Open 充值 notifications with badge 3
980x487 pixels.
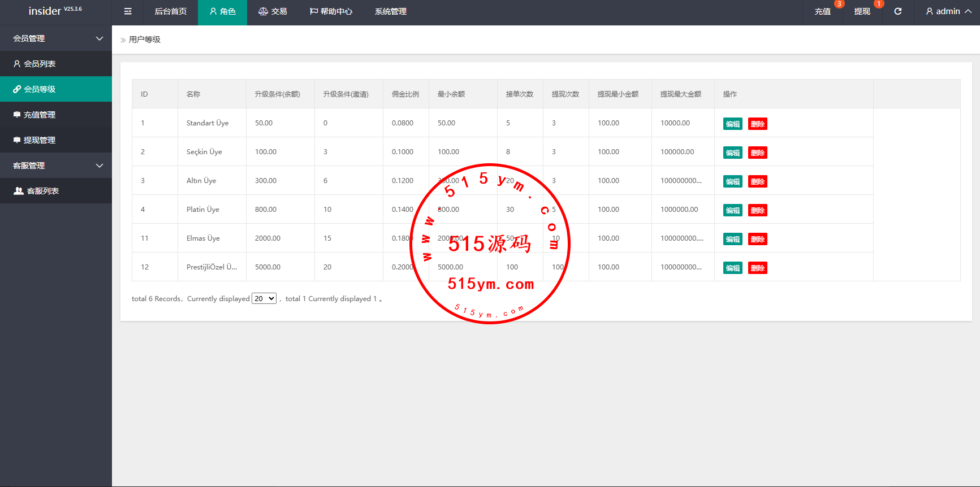tap(823, 12)
